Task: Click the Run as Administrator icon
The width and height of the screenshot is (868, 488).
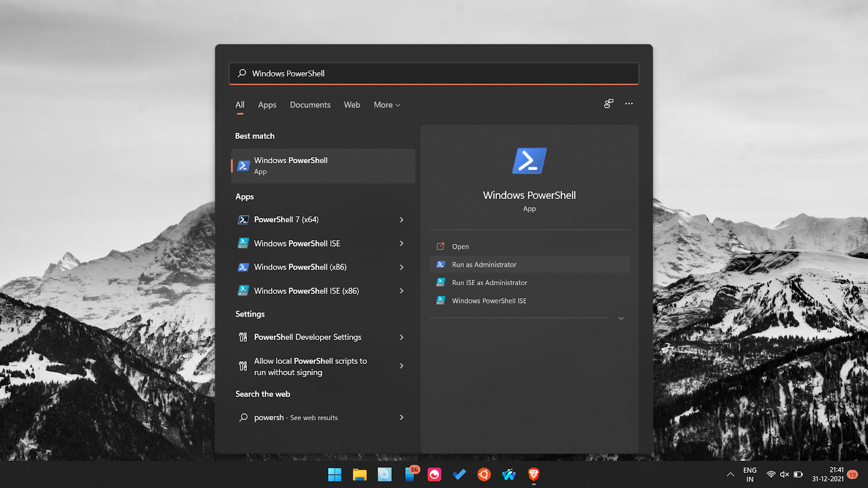Action: click(x=441, y=265)
